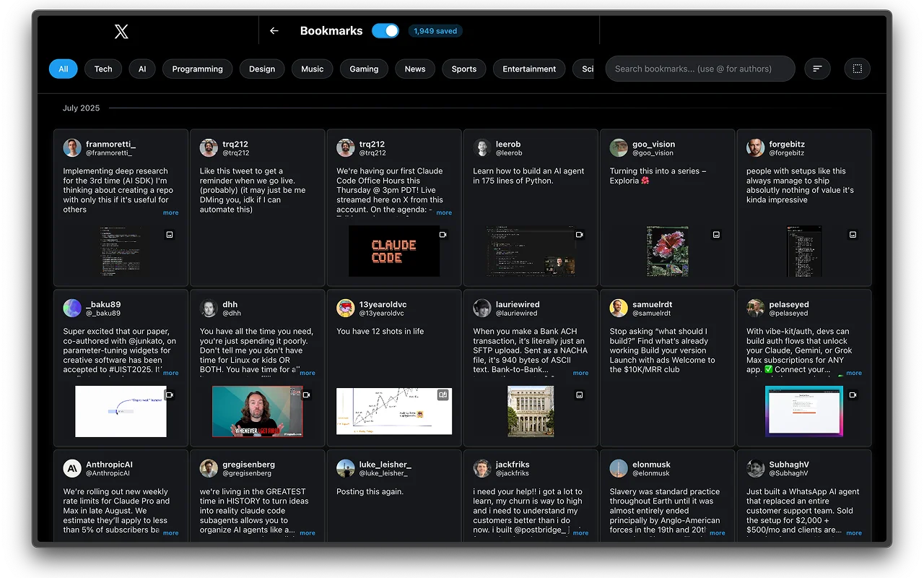
Task: Click image icon on forgebitz card
Action: coord(853,235)
